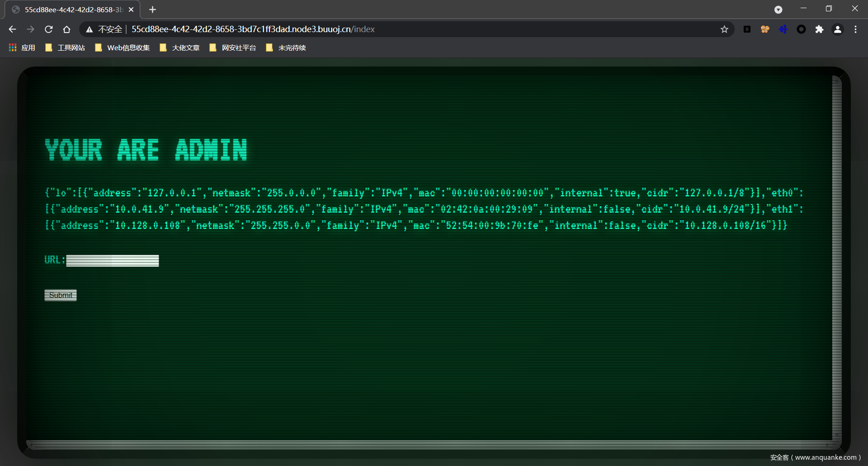This screenshot has width=868, height=466.
Task: Select the buuoj browser tab
Action: (x=72, y=10)
